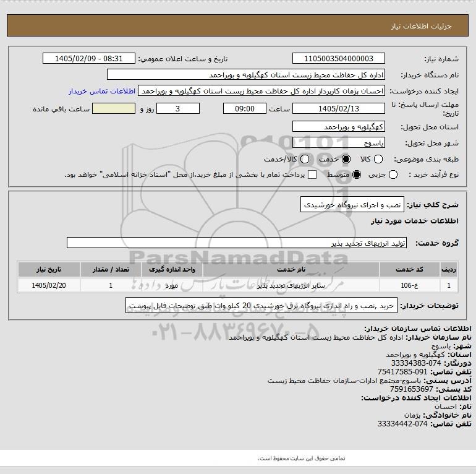Click the remaining days field showing 3

click(178, 108)
